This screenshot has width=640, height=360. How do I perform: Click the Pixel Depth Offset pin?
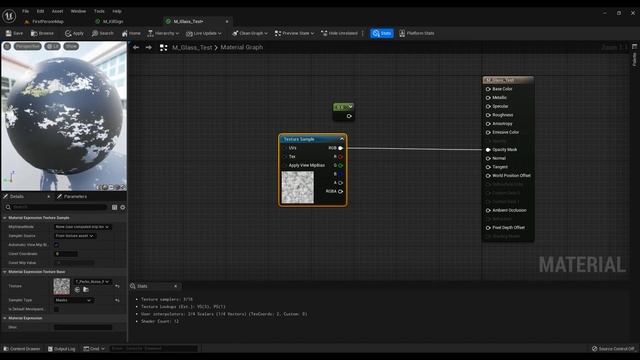[x=488, y=228]
